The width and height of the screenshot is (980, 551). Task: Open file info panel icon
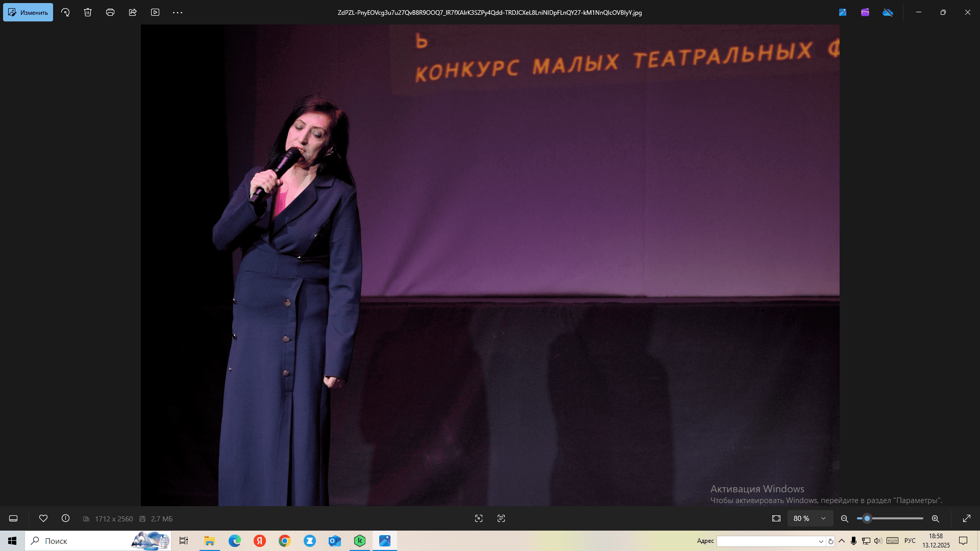click(65, 518)
